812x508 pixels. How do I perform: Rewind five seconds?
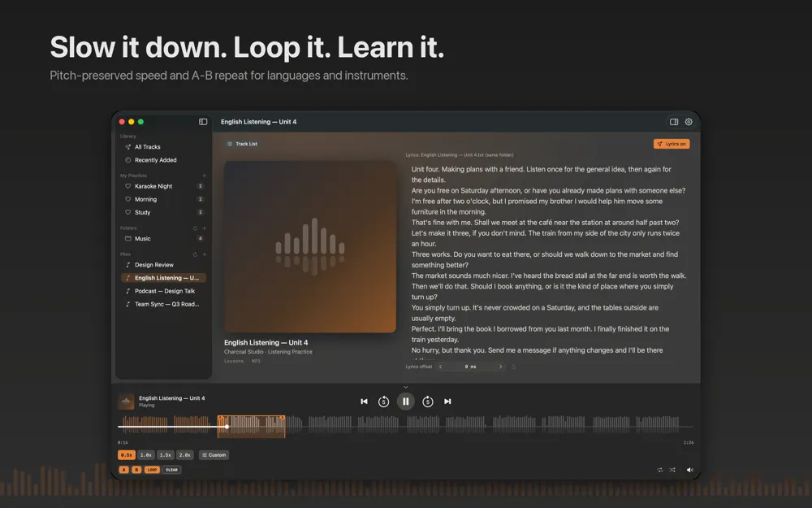coord(383,402)
